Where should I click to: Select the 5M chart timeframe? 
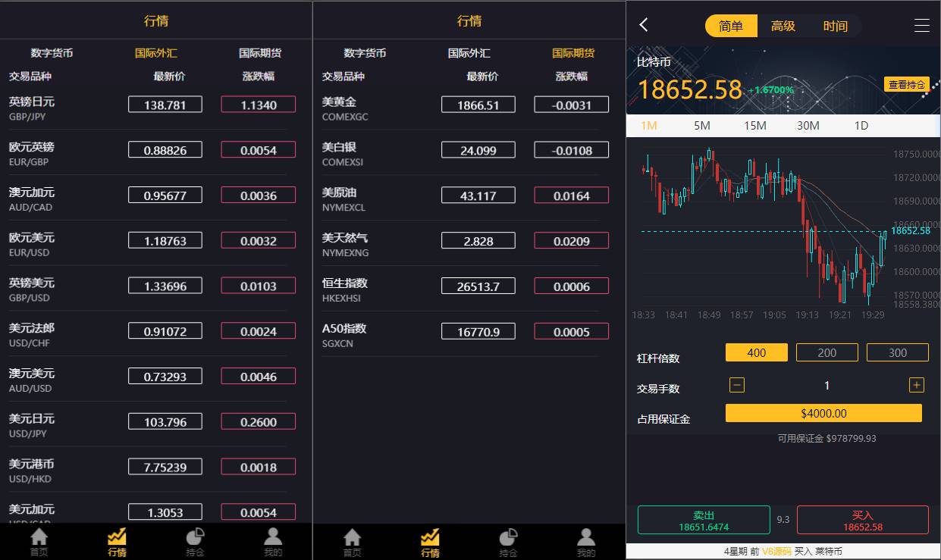(x=701, y=125)
